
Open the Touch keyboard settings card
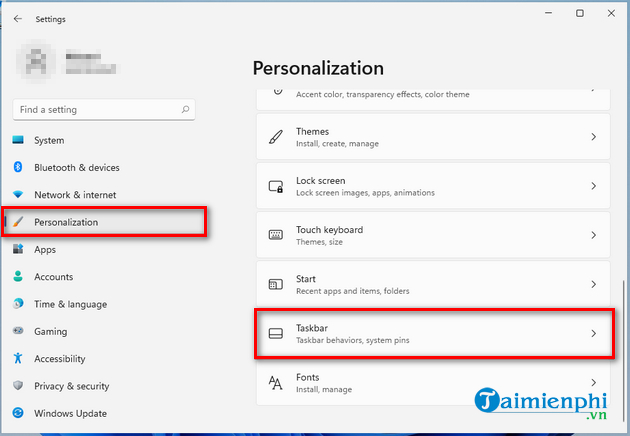433,235
